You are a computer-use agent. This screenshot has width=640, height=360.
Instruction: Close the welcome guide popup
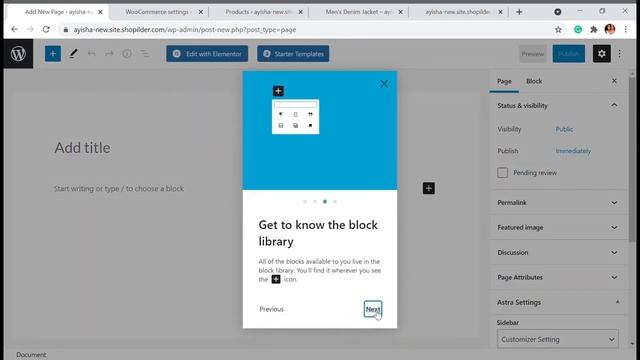[x=384, y=84]
